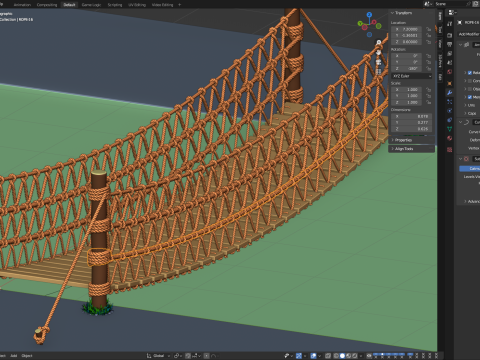Screen dimensions: 480x360
Task: Click the Rotation Z value field
Action: coord(407,68)
